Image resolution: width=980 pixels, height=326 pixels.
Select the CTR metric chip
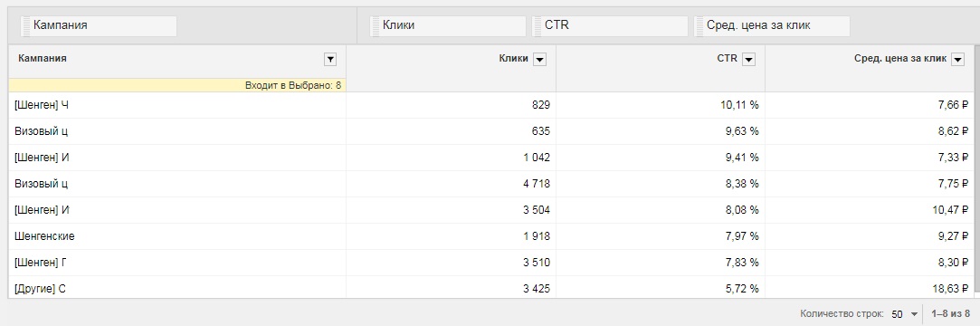(609, 25)
